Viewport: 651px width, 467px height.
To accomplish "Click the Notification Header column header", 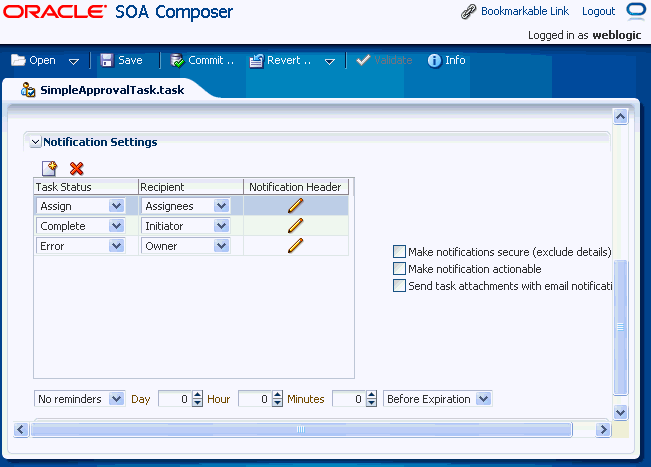I will (296, 187).
